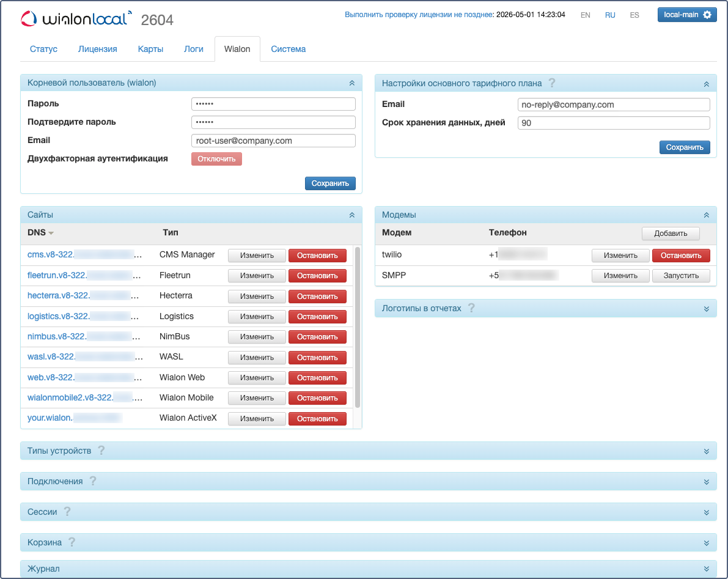
Task: Click the Wialon Local logo
Action: pos(76,19)
